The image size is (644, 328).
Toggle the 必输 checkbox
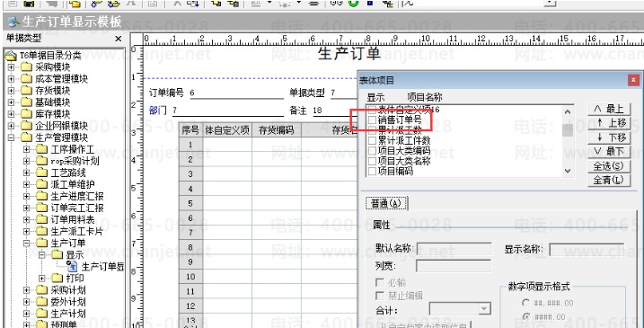pyautogui.click(x=380, y=283)
